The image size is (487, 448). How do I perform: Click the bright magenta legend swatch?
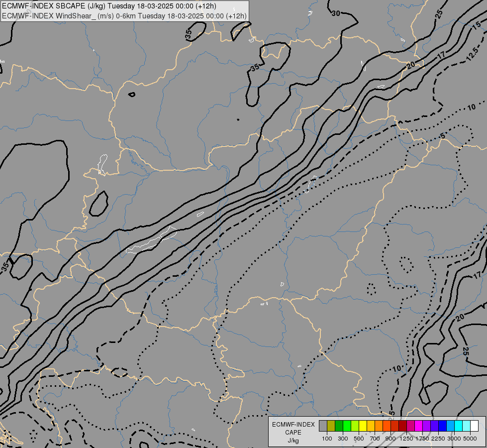point(418,426)
